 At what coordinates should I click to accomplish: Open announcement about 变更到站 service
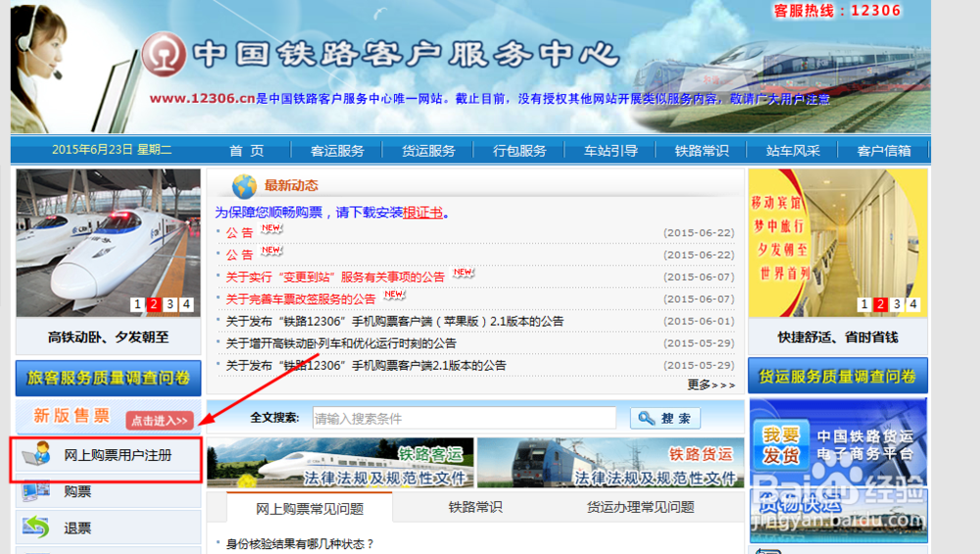(334, 277)
